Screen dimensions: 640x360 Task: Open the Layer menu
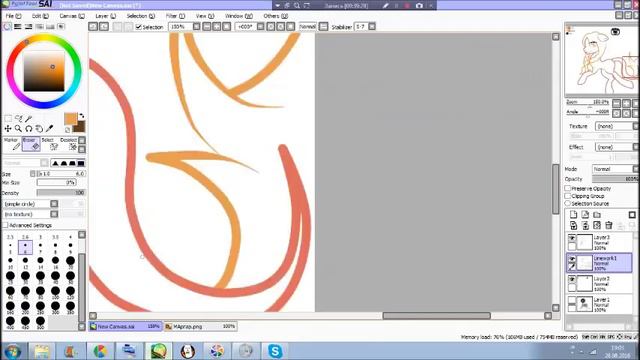[x=105, y=16]
